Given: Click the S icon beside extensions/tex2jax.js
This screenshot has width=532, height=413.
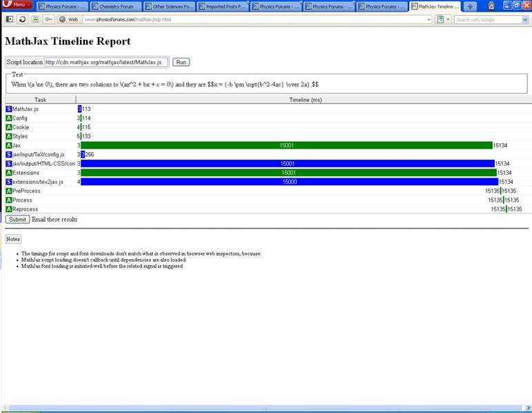Looking at the screenshot, I should 9,182.
